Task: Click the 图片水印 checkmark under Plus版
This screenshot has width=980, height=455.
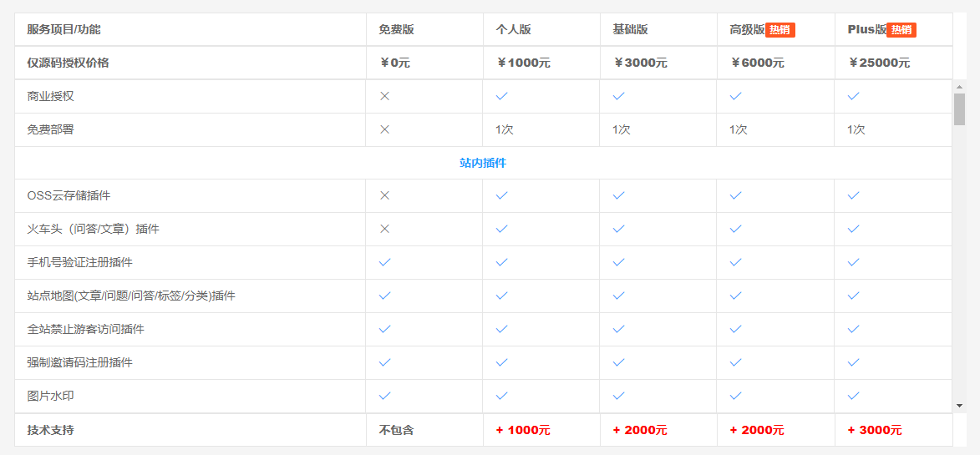Action: 854,396
